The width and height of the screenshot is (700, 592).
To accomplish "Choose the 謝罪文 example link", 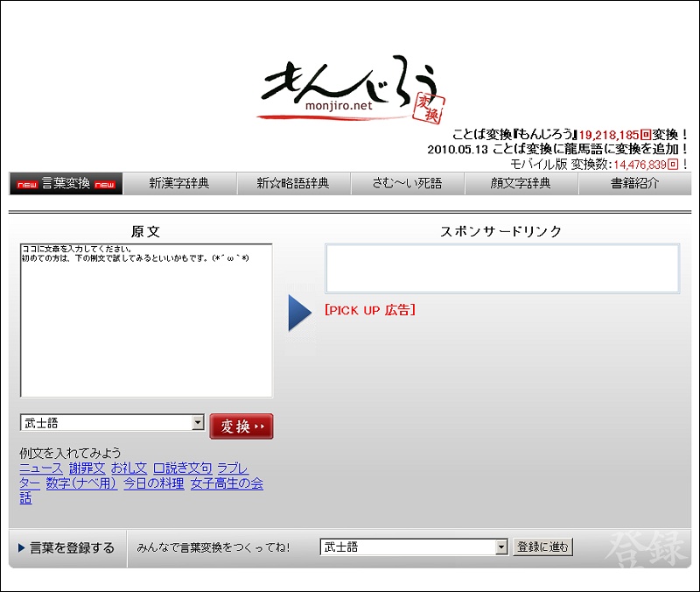I will (x=87, y=469).
